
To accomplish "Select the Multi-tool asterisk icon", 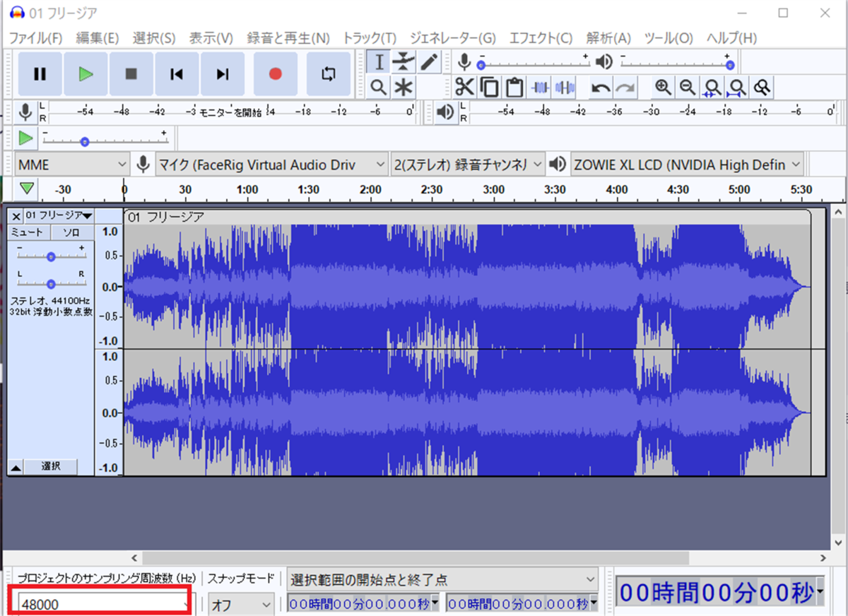I will pyautogui.click(x=403, y=88).
